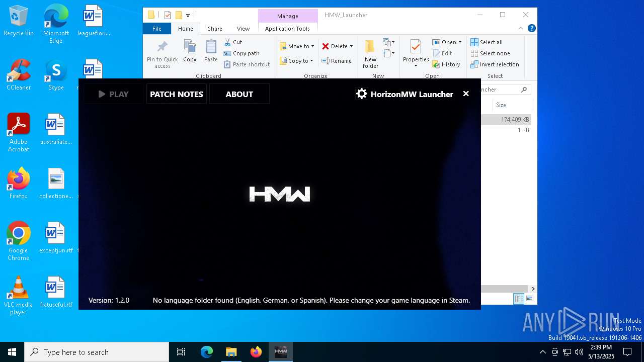
Task: Select exceptjun.rtf desktop file
Action: pos(56,238)
